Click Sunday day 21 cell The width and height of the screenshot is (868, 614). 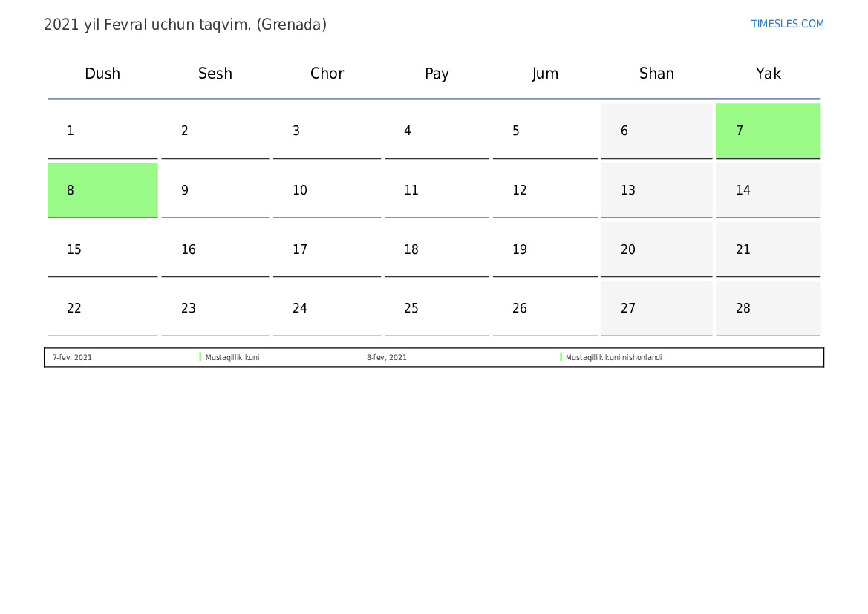(769, 249)
